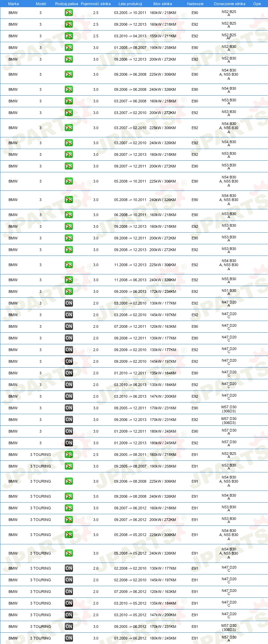The height and width of the screenshot is (644, 268).
Task: Click the Lata produkcji column header
Action: point(130,4)
